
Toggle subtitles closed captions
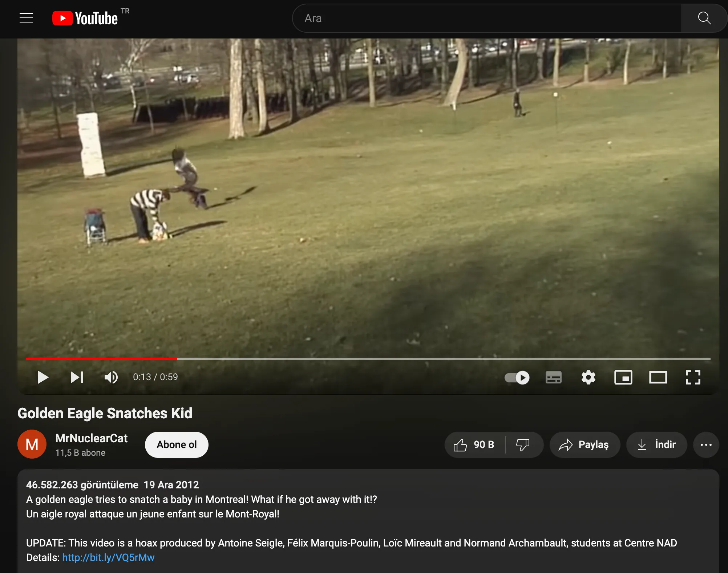(x=553, y=378)
